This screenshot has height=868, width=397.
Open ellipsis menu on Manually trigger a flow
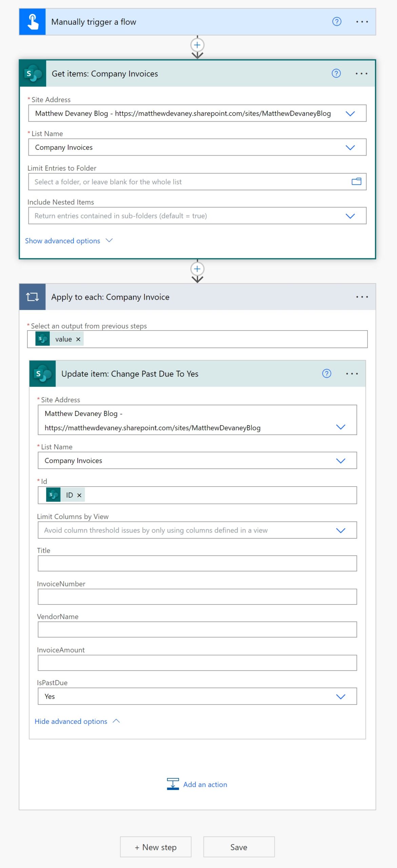[362, 22]
